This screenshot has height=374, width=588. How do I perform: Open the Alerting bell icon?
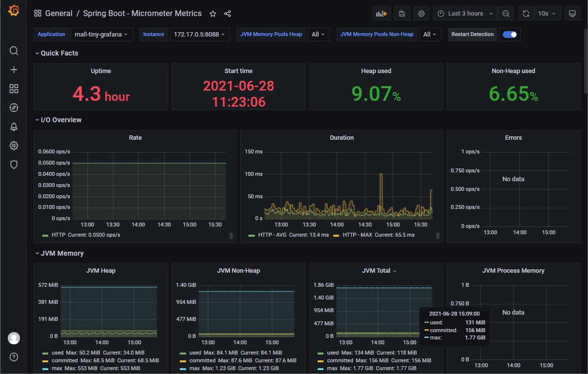(14, 127)
